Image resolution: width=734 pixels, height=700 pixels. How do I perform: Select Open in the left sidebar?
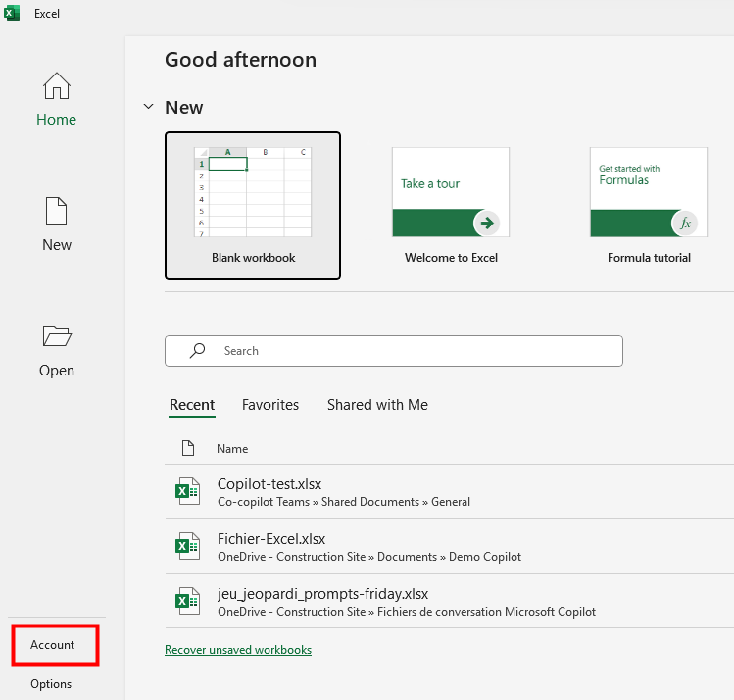click(x=57, y=351)
